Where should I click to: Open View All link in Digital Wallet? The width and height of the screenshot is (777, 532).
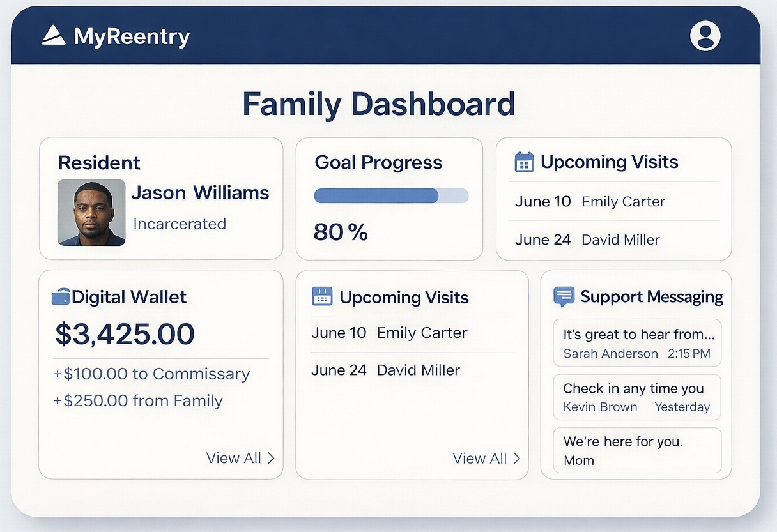(234, 458)
